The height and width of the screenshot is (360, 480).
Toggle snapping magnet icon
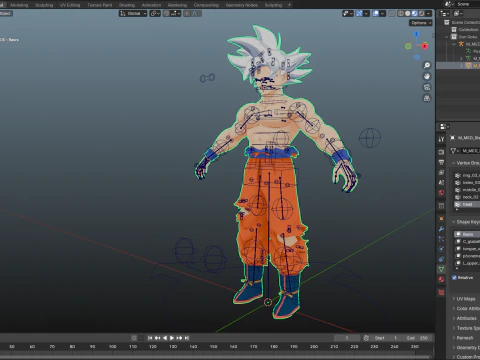point(166,13)
